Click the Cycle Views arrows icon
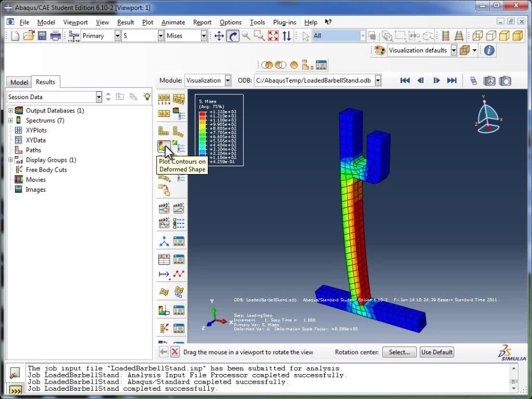 click(x=287, y=35)
